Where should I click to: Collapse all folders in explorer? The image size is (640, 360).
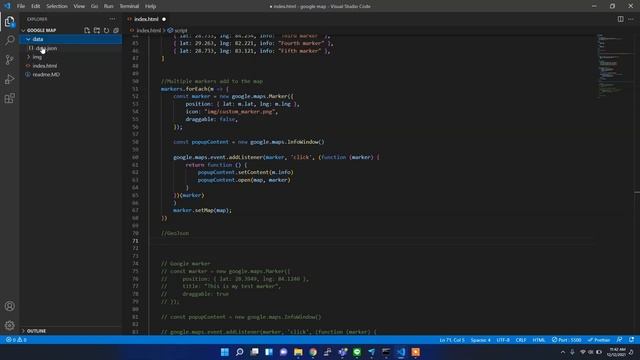pos(116,30)
